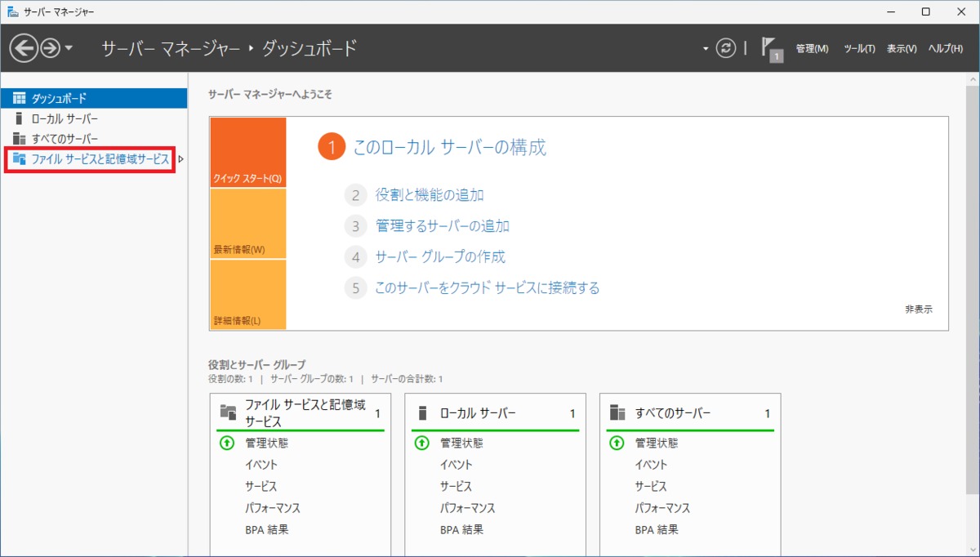Open the クイック スタート(Q) tile

[248, 153]
